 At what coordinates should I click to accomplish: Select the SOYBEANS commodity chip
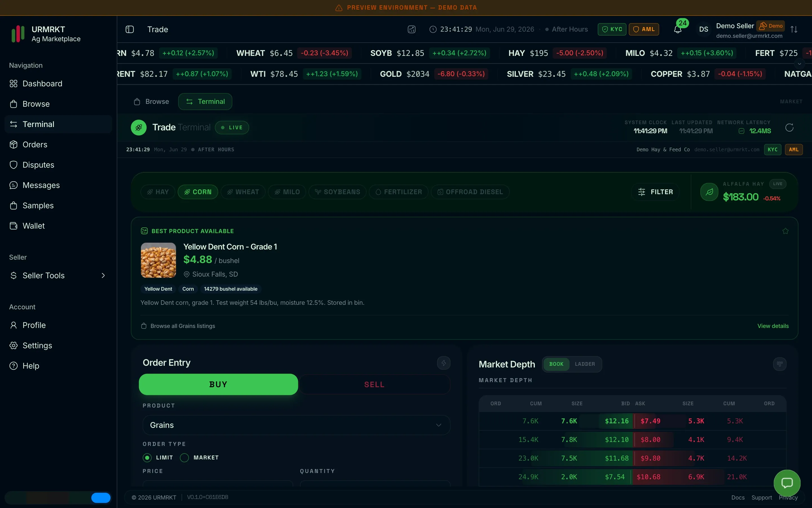click(x=337, y=192)
